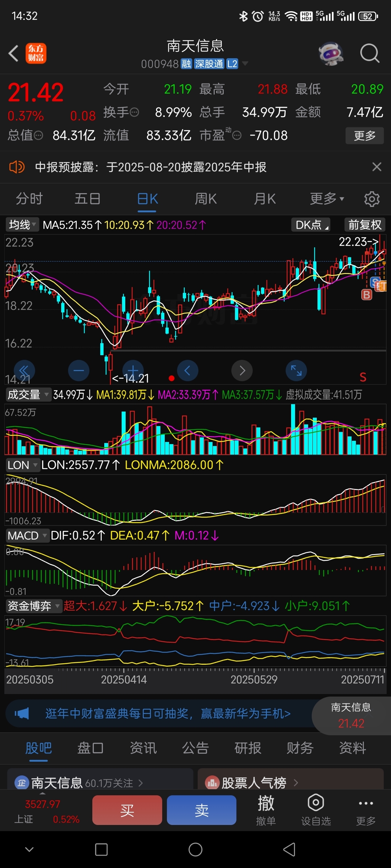The image size is (391, 868).
Task: Open the robot assistant avatar
Action: point(331,54)
